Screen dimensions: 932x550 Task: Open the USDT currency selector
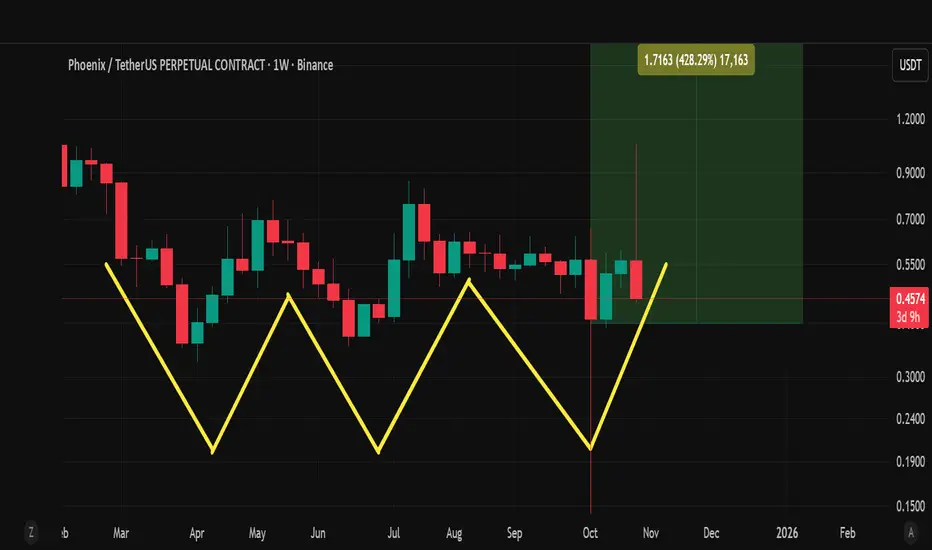[x=910, y=65]
